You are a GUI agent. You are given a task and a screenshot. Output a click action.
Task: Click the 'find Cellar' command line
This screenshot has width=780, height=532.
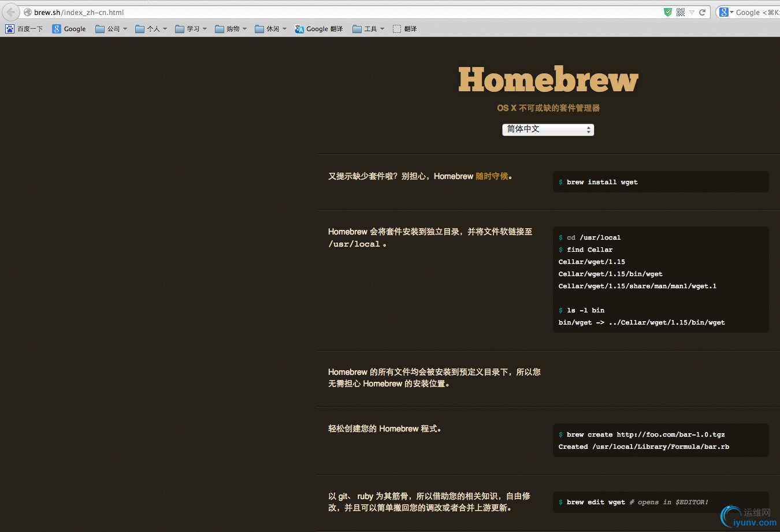point(585,250)
